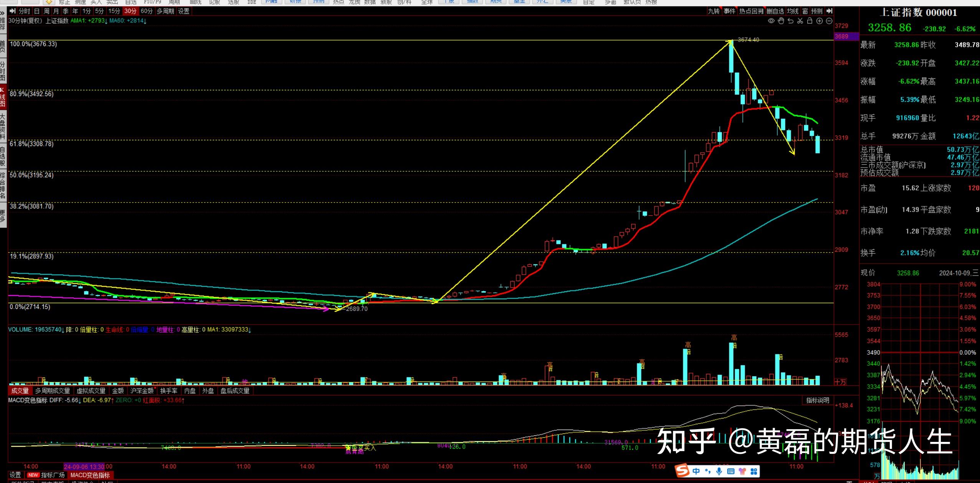Expand the sidebar double-chevron at top left
Viewport: 980px width, 483px height.
tap(3, 13)
